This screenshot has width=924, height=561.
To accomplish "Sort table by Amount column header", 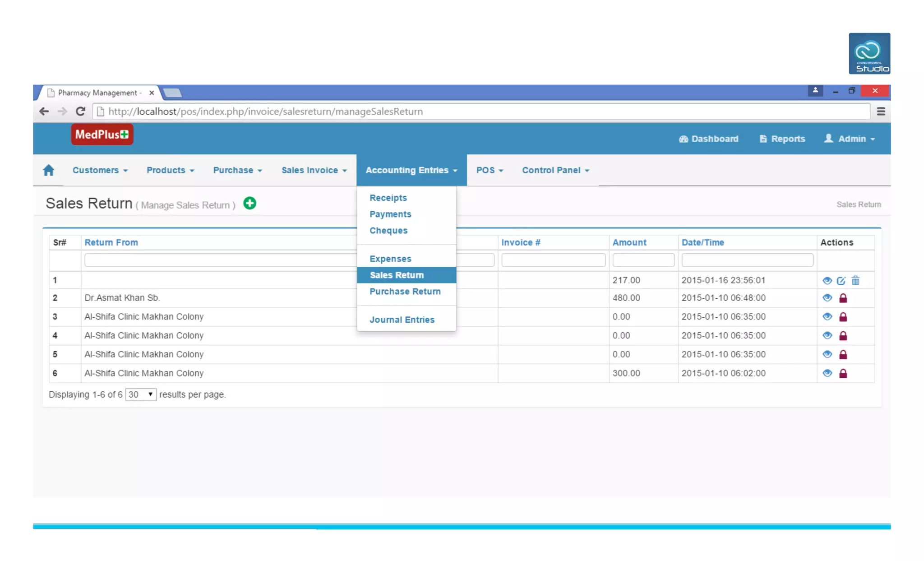I will pyautogui.click(x=629, y=242).
